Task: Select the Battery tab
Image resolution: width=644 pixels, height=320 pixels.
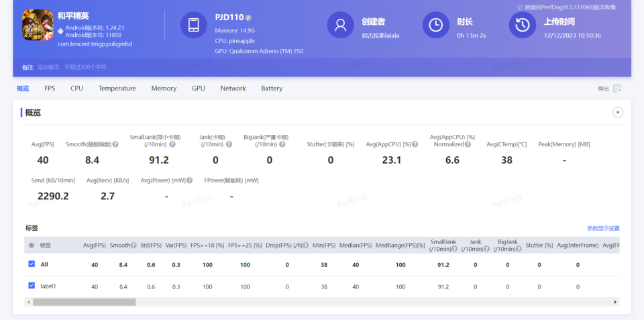Action: click(272, 89)
